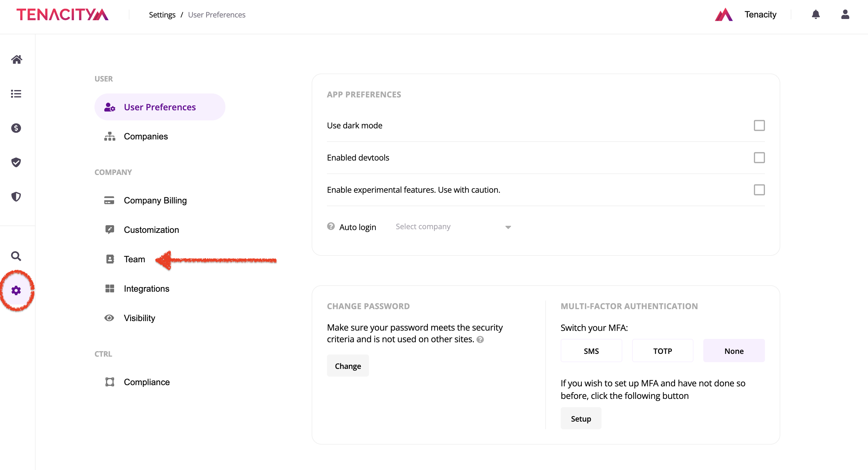Image resolution: width=868 pixels, height=470 pixels.
Task: Open the dollar billing sidebar icon
Action: (x=16, y=128)
